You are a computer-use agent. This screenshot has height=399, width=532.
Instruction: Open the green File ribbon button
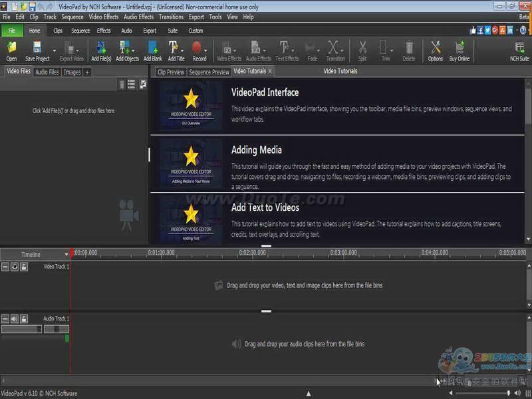coord(12,31)
